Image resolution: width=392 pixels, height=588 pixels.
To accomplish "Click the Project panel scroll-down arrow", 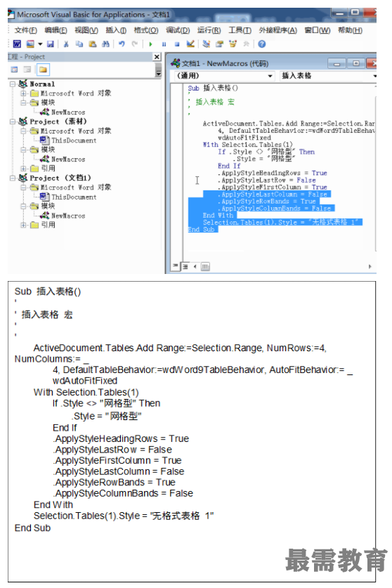I will (x=158, y=73).
